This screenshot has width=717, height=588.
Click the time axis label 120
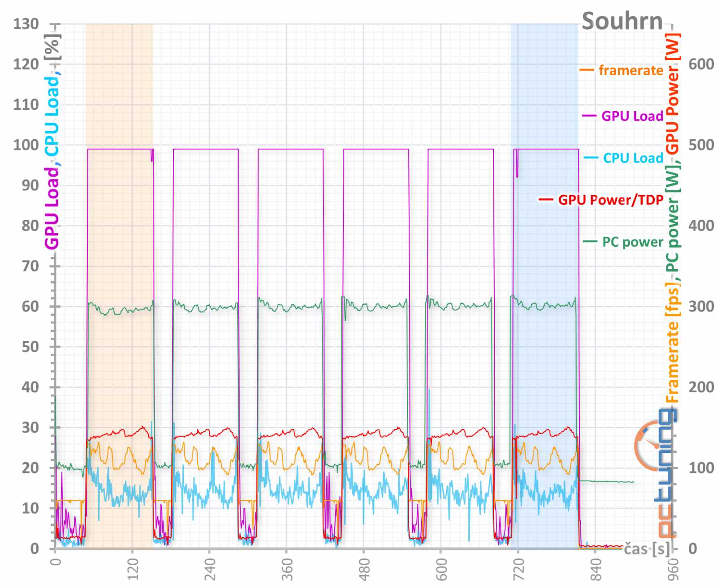tap(133, 569)
